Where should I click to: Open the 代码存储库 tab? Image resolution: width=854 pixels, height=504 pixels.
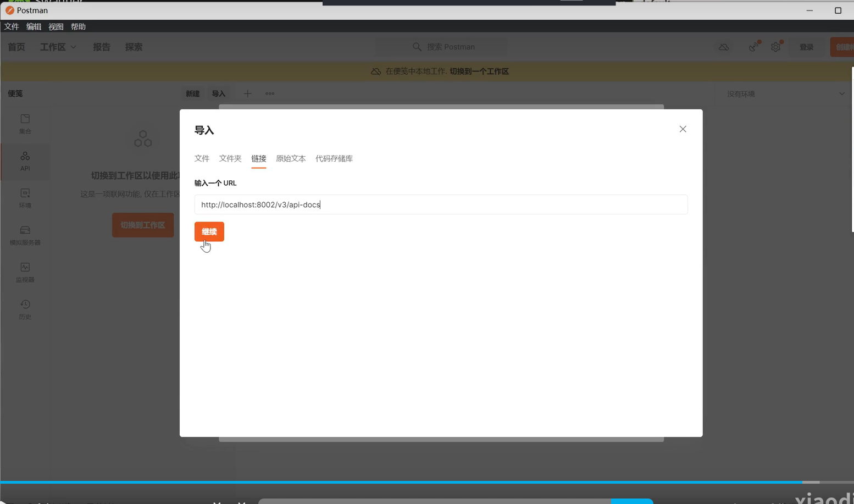(334, 158)
